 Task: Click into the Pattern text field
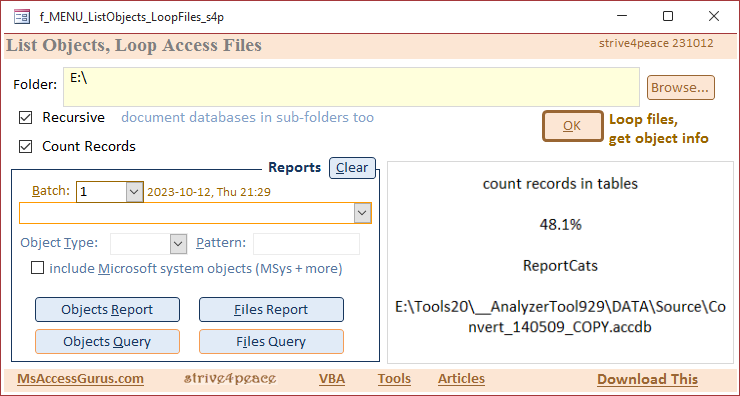306,244
